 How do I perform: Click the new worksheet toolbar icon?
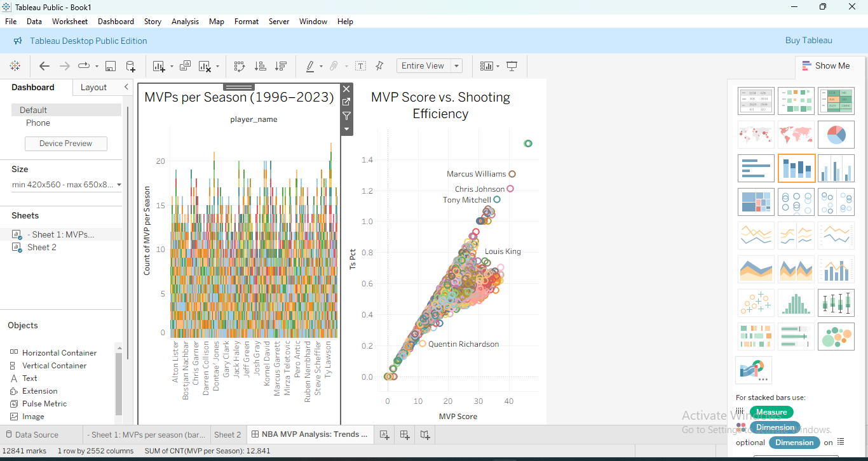click(159, 66)
